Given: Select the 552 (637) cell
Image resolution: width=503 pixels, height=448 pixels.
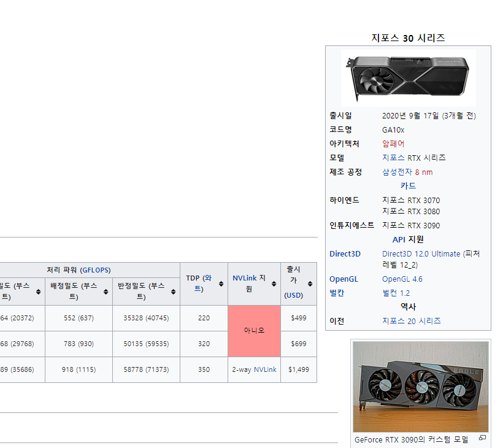Looking at the screenshot, I should [79, 318].
